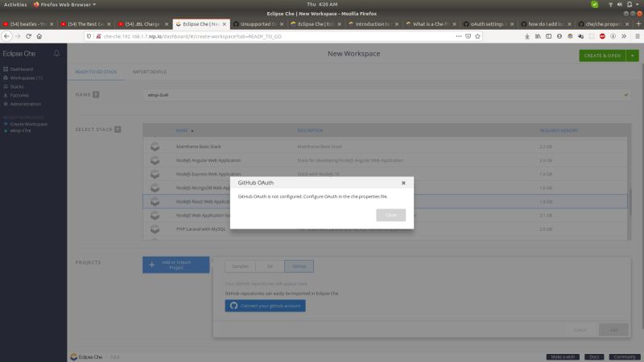Click the workspace Name input field
The width and height of the screenshot is (644, 362).
(x=386, y=95)
